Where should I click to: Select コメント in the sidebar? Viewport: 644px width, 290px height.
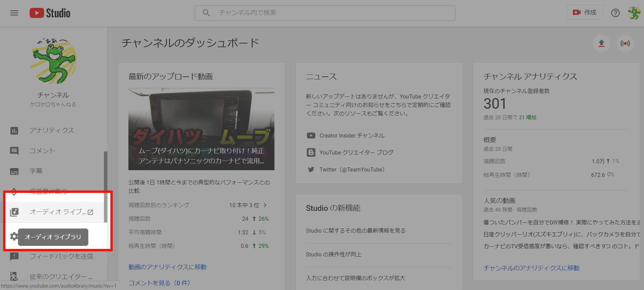click(x=42, y=151)
